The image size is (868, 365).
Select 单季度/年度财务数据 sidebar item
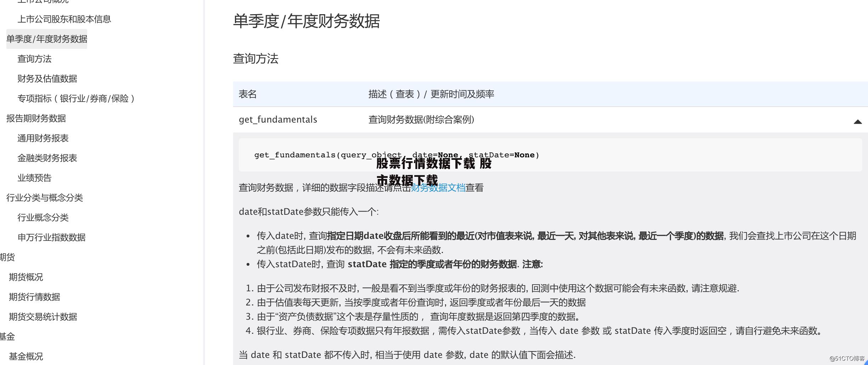pos(47,39)
